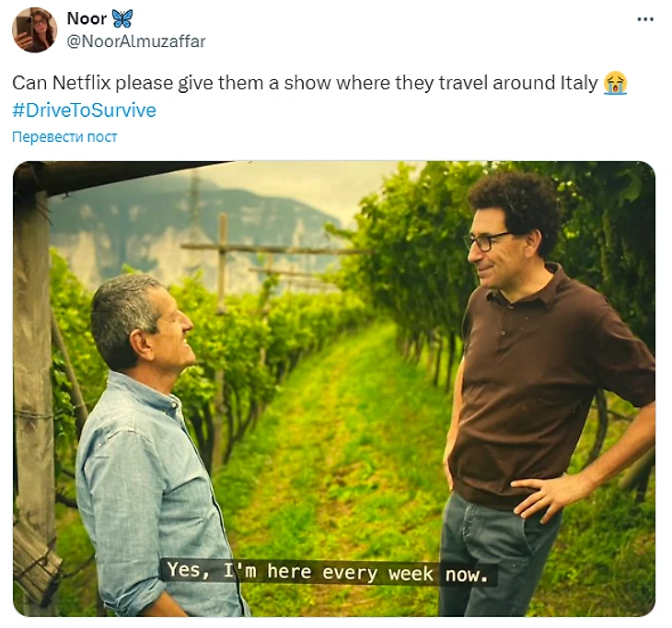Click the glasses on the curly-haired man
This screenshot has width=672, height=628.
coord(486,241)
